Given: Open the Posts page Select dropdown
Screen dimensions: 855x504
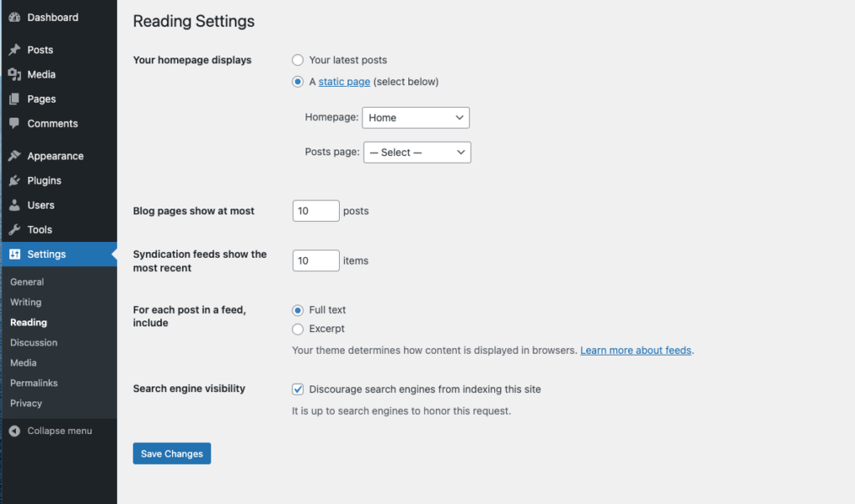Looking at the screenshot, I should (417, 152).
